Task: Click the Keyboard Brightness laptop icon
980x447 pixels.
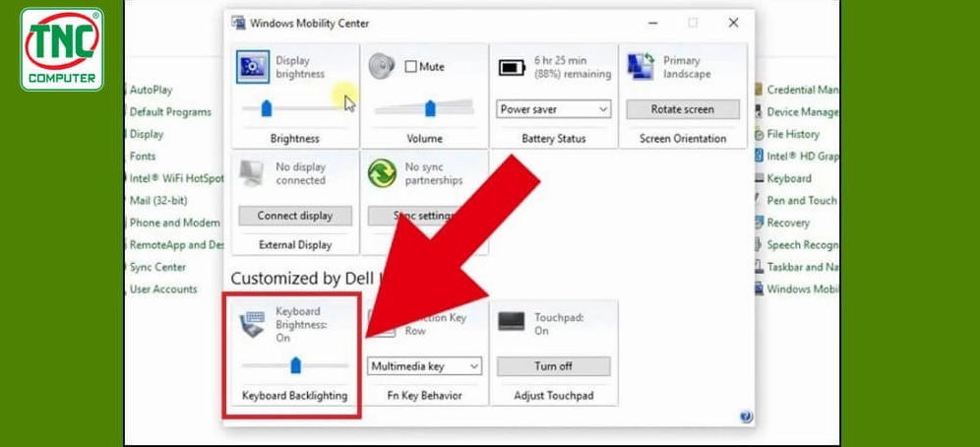Action: [253, 323]
